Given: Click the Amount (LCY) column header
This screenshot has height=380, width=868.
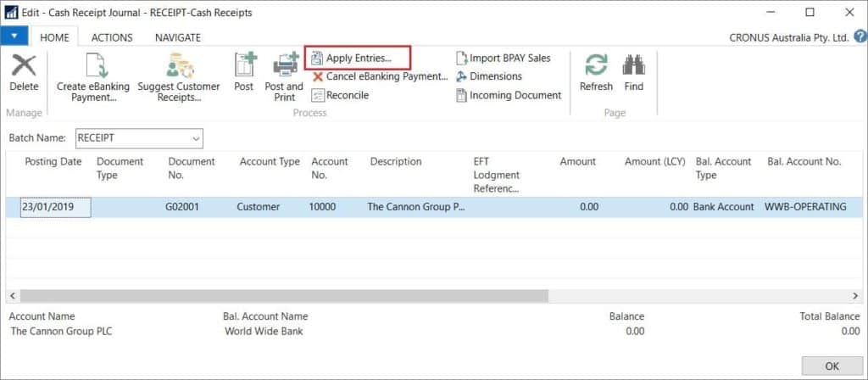Looking at the screenshot, I should [655, 162].
